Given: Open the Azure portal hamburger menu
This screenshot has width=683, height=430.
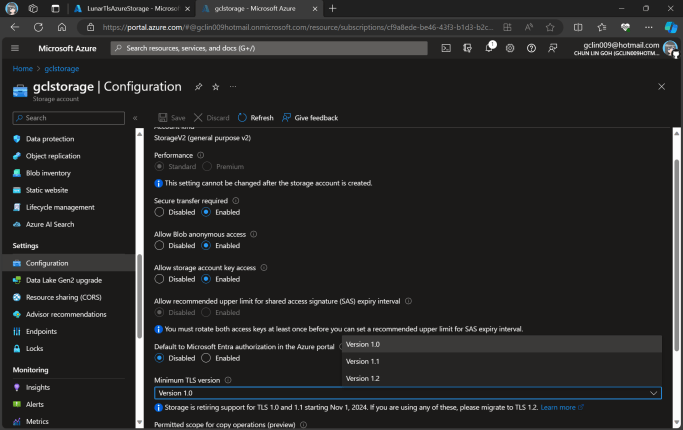Looking at the screenshot, I should (15, 47).
